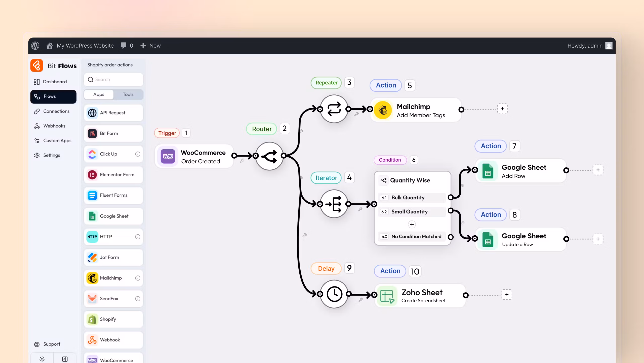Click wrench icon between Delay and Zoho Sheet
This screenshot has height=363, width=644.
click(361, 300)
